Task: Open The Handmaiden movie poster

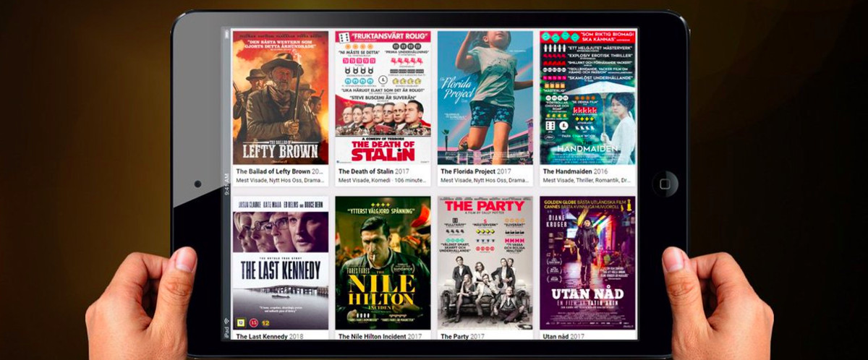Action: click(588, 98)
